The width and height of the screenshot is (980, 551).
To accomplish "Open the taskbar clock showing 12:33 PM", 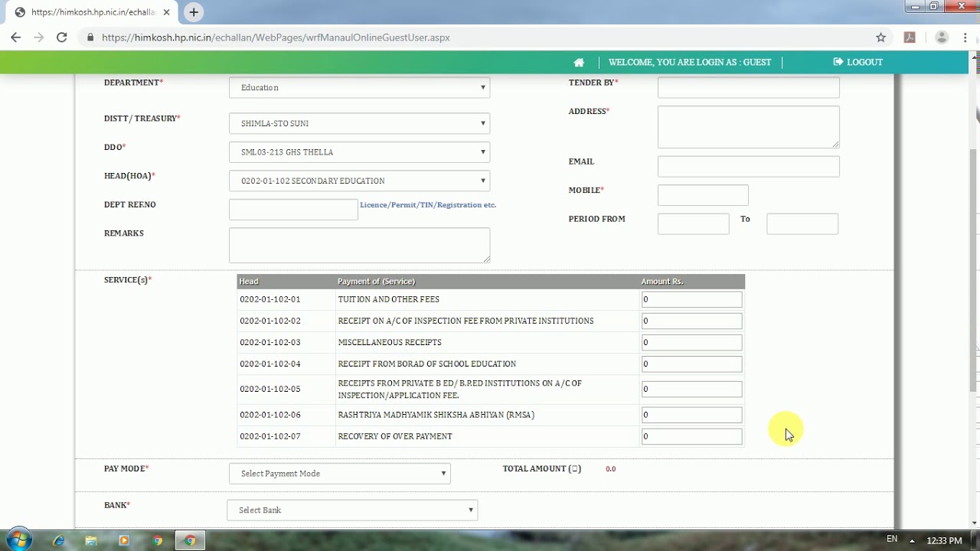I will (x=944, y=540).
